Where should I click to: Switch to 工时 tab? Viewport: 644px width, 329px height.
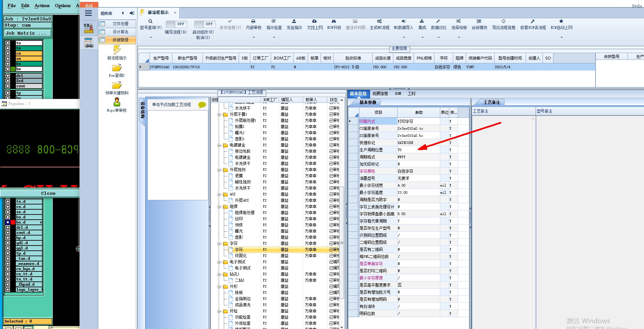[411, 94]
